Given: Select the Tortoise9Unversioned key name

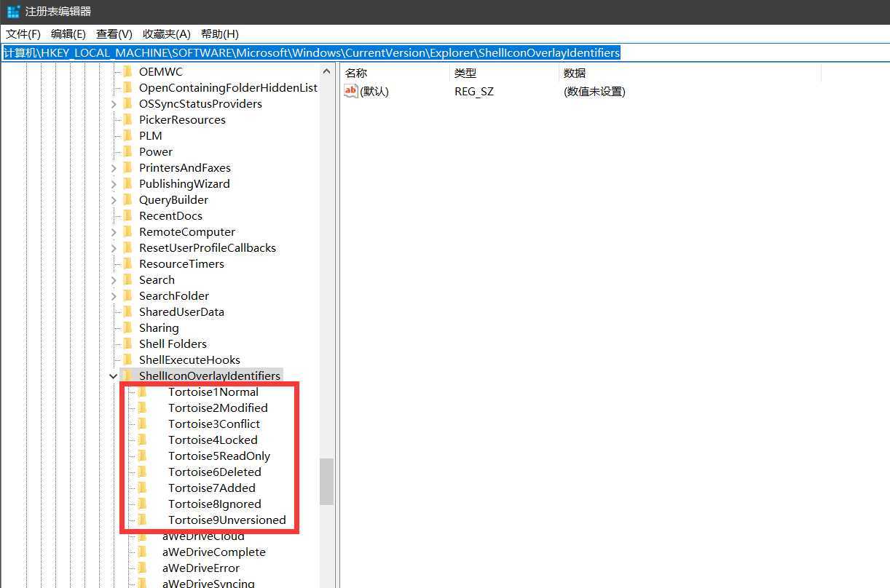Looking at the screenshot, I should point(227,520).
